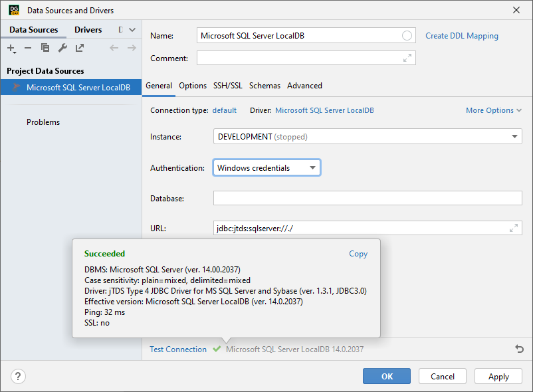Open the Authentication dropdown
Viewport: 533px width, 392px height.
point(312,167)
